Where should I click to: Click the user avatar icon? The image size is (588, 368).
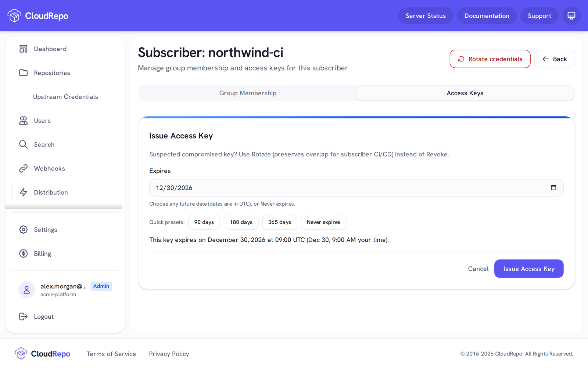(26, 290)
